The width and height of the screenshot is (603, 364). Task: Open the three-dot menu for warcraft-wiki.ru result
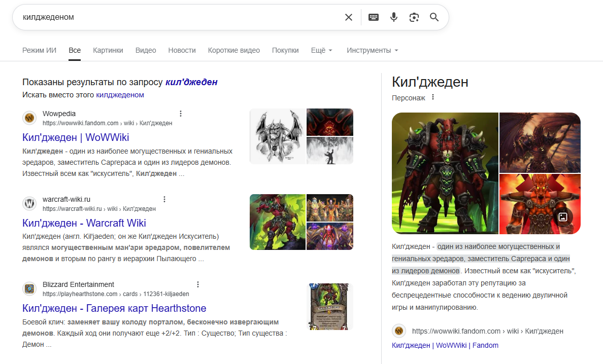[x=164, y=199]
